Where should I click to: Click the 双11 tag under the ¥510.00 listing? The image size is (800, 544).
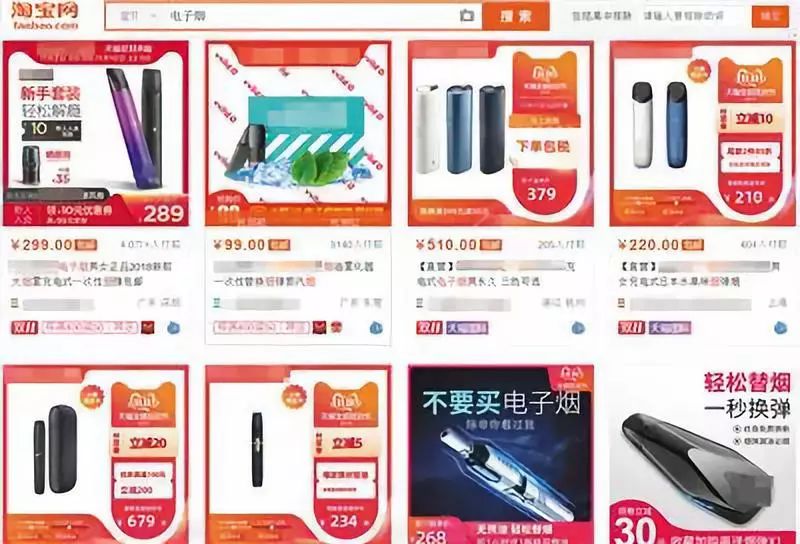pos(429,328)
